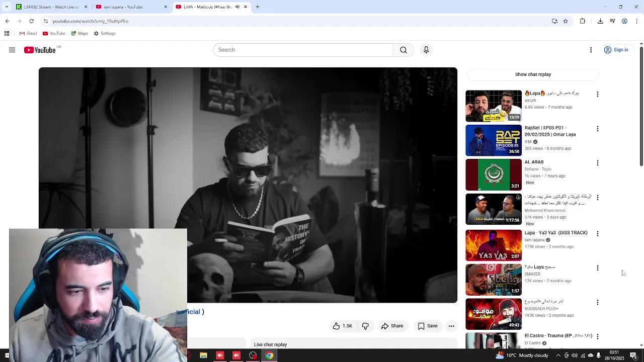
Task: Click the Sign in button
Action: click(616, 50)
